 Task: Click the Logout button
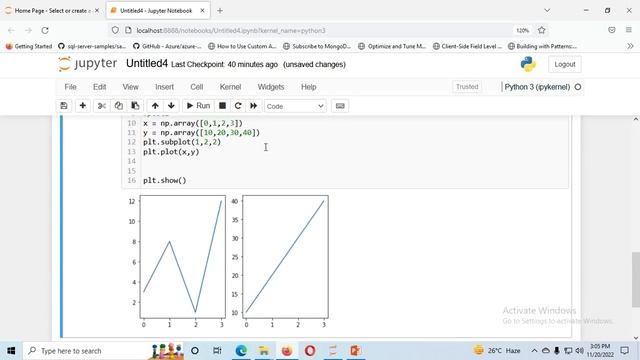point(565,64)
